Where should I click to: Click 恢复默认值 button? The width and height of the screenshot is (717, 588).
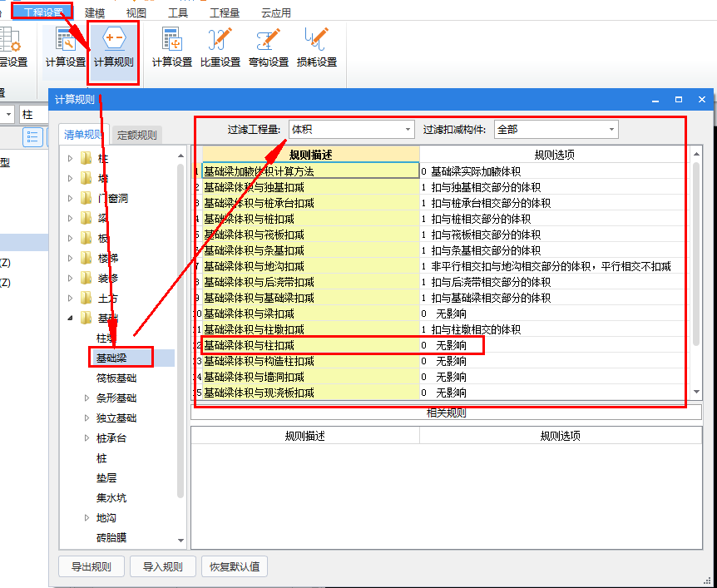point(235,567)
